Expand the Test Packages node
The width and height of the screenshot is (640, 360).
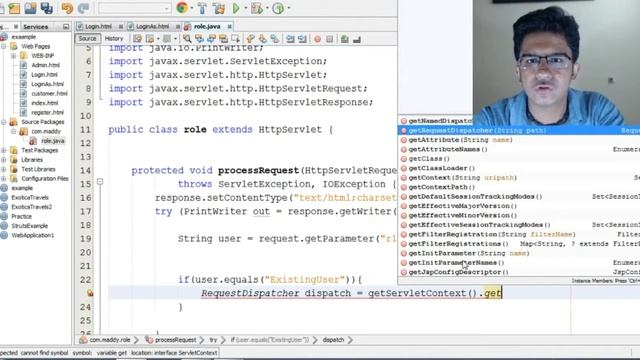click(x=4, y=150)
